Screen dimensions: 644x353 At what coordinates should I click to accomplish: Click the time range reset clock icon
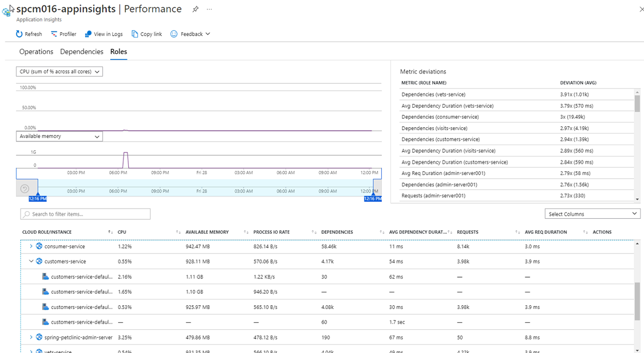[x=25, y=189]
